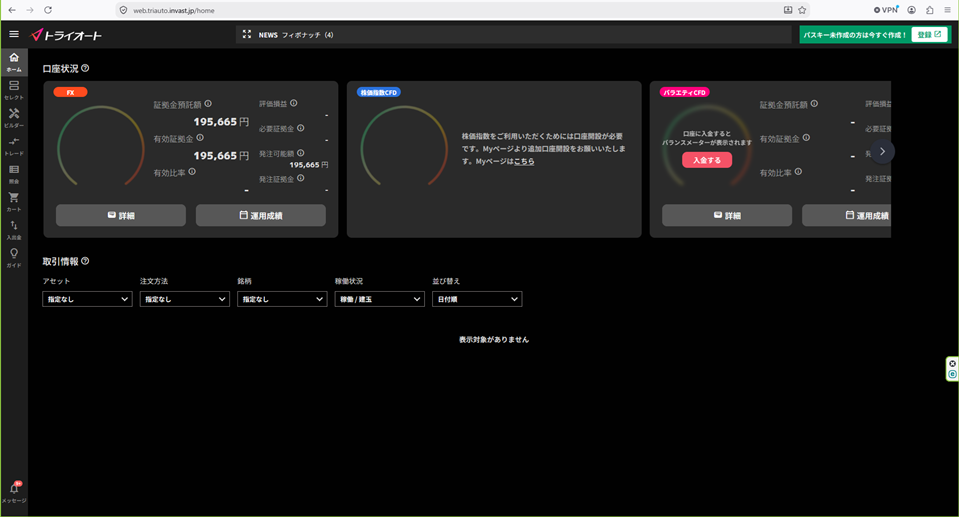Click info icon beside FX 有効証拠金
Image resolution: width=959 pixels, height=517 pixels.
tap(200, 138)
